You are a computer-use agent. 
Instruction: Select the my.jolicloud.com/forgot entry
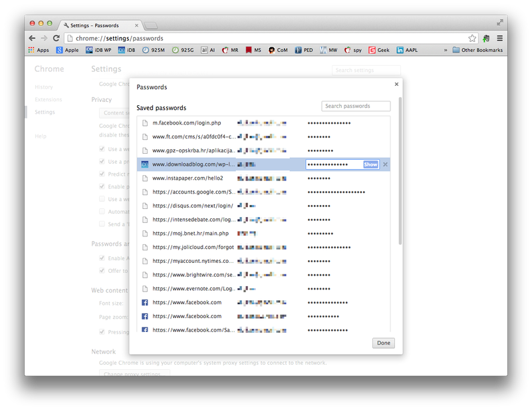click(263, 248)
